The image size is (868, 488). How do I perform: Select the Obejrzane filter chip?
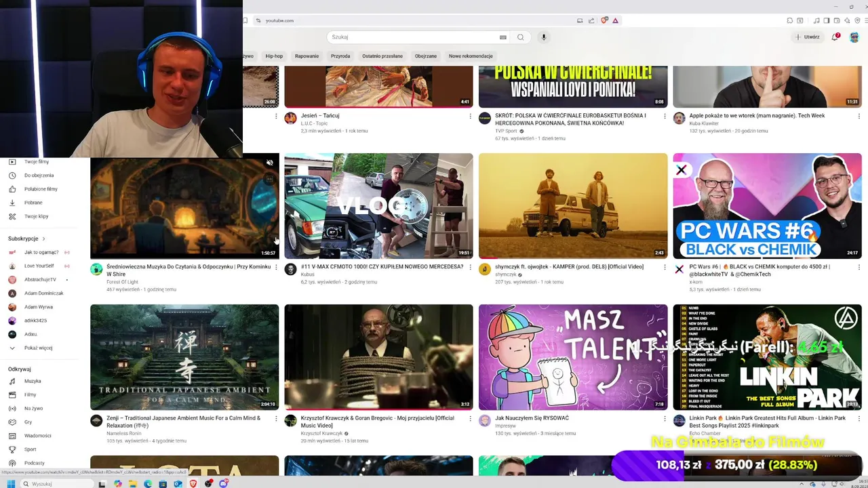point(426,56)
